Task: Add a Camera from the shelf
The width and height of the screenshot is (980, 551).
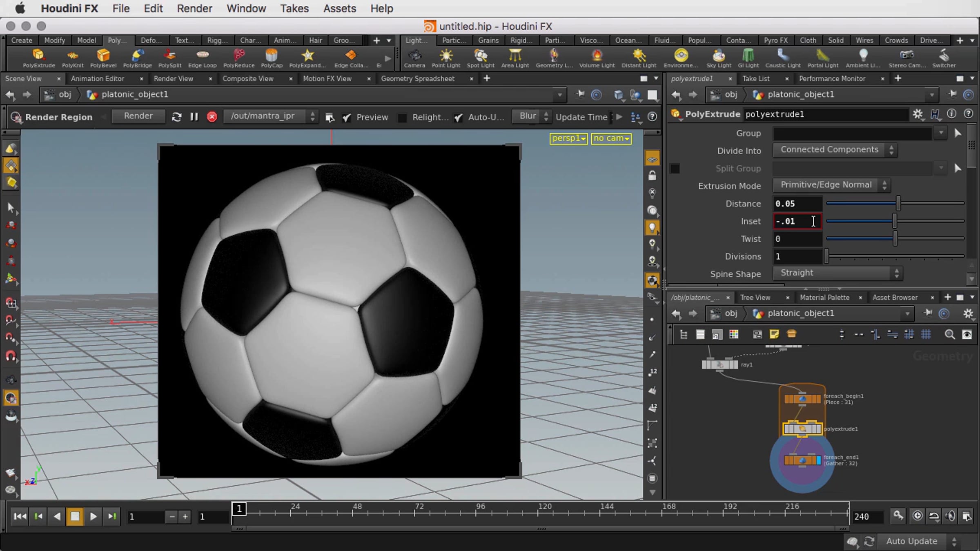Action: pyautogui.click(x=414, y=58)
